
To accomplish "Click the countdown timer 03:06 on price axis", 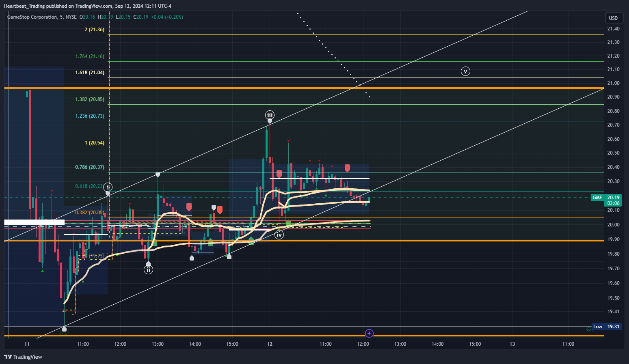I will click(613, 203).
